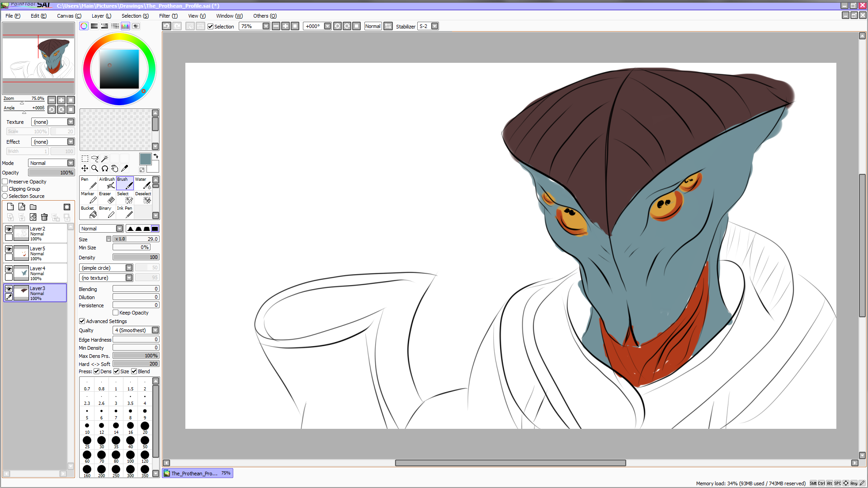Swap foreground and background colors arrow
The height and width of the screenshot is (488, 868).
click(156, 156)
